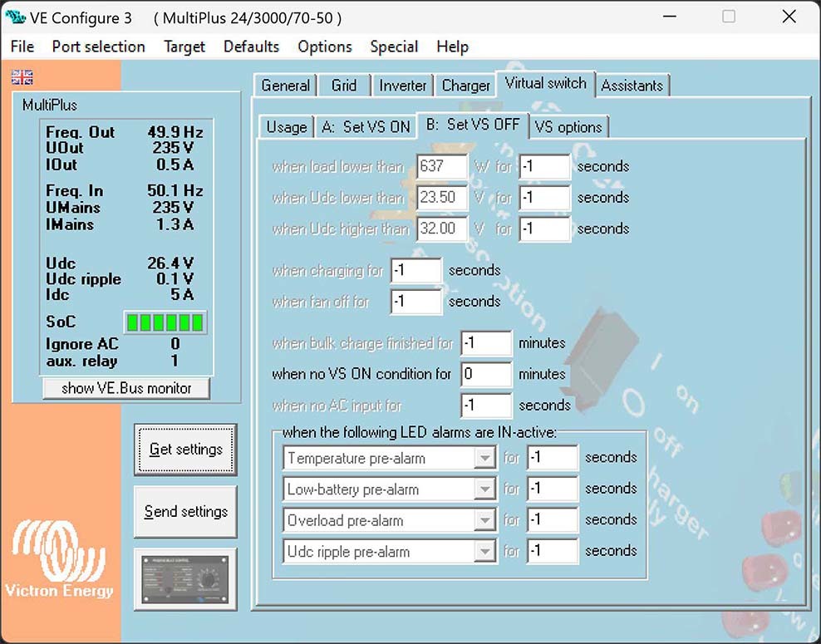Open the Port selection menu

click(98, 47)
